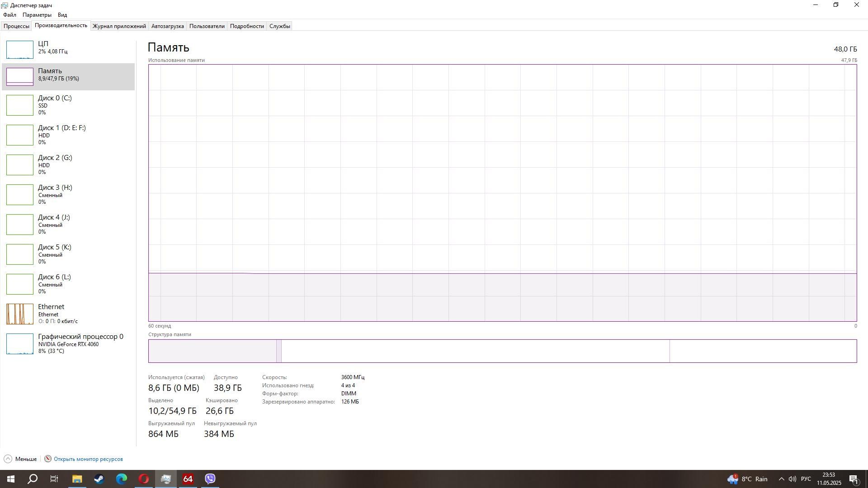This screenshot has width=868, height=488.
Task: Click the resource monitor icon beside the link
Action: click(x=48, y=459)
